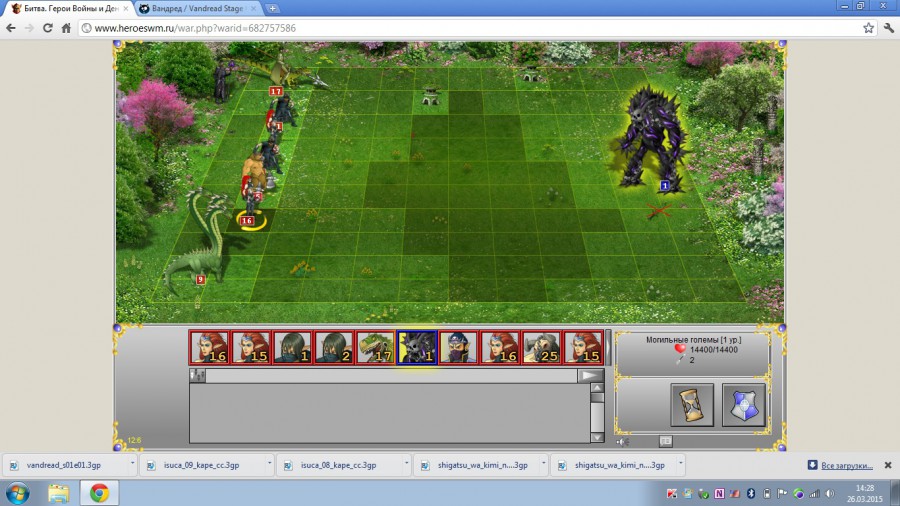Click the grave golem name text in info panel

[x=693, y=340]
